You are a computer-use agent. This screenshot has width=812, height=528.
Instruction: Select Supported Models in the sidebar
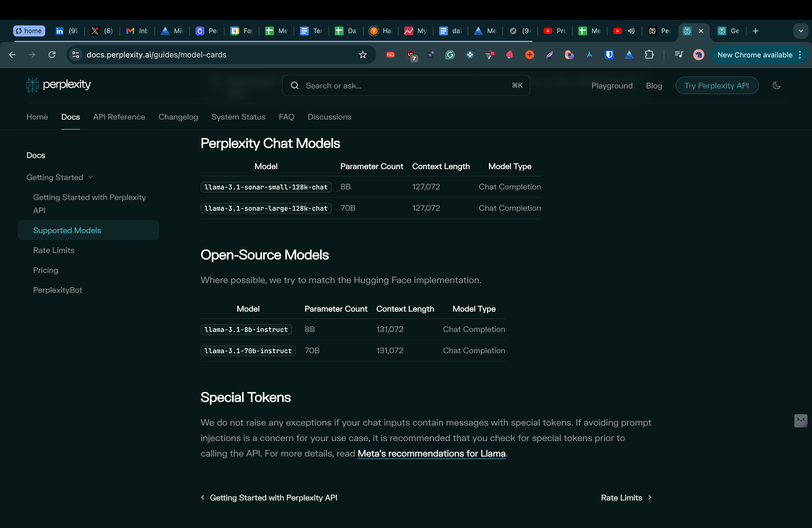coord(88,230)
